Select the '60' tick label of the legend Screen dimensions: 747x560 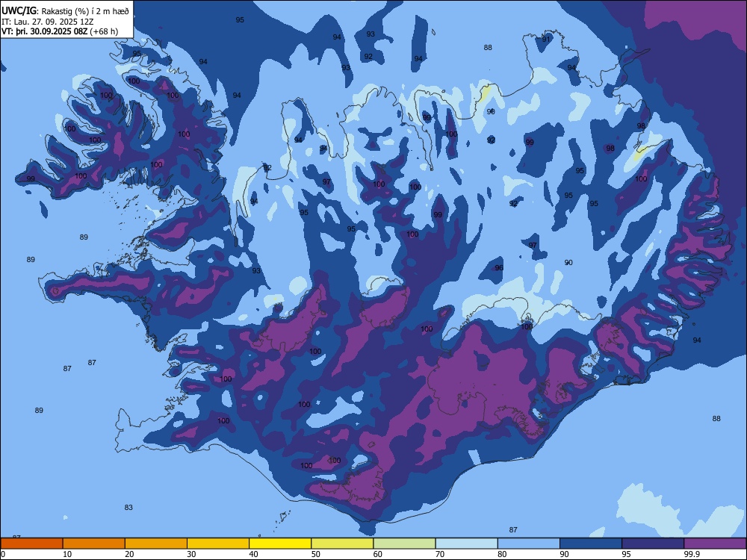(x=378, y=554)
